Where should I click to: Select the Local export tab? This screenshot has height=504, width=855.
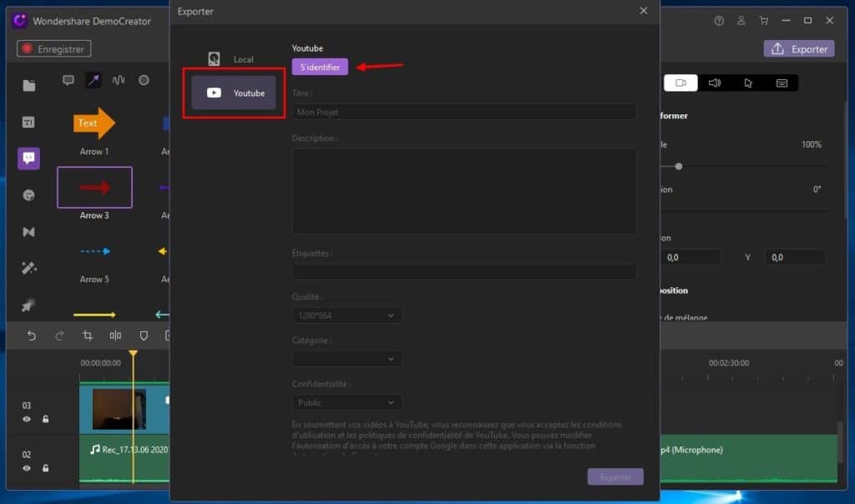234,59
